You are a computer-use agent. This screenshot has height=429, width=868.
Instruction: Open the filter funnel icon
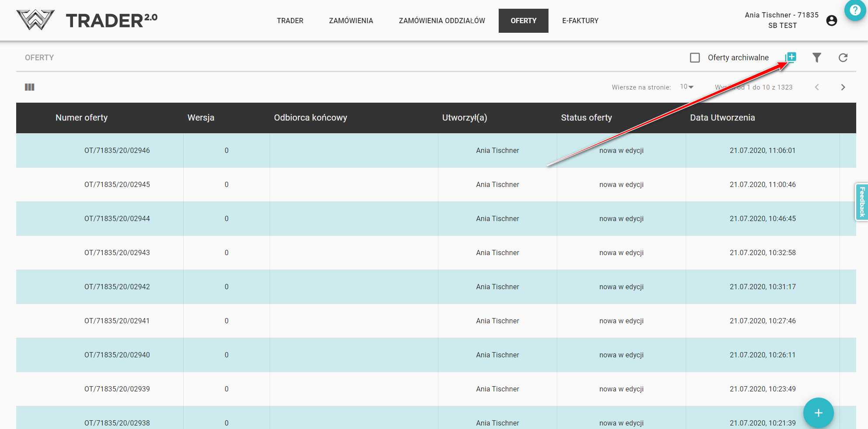(x=816, y=58)
